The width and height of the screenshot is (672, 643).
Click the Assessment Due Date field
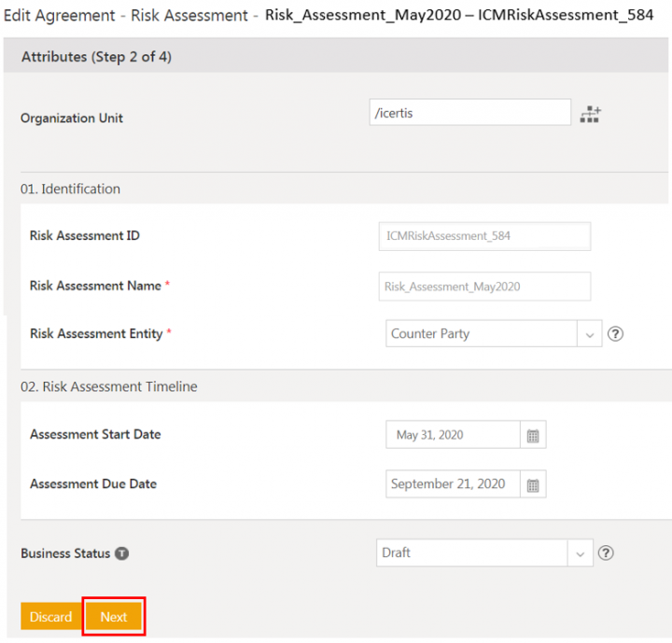click(x=452, y=484)
